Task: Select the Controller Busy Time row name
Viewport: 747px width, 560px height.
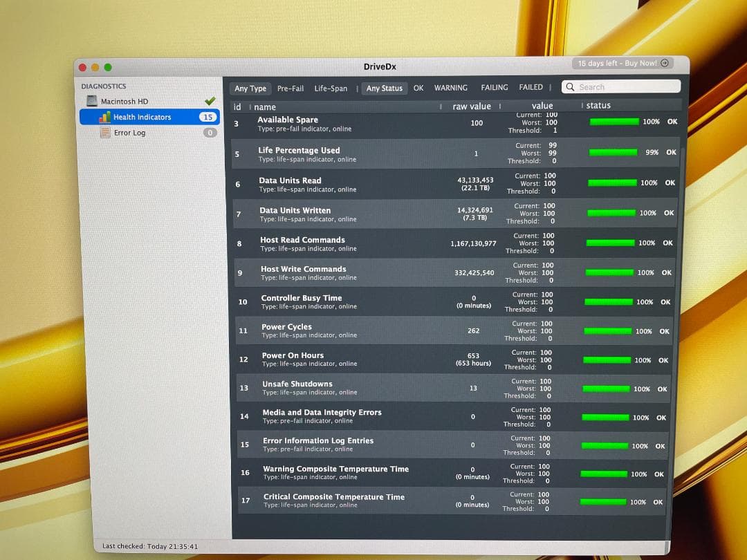Action: [x=302, y=298]
